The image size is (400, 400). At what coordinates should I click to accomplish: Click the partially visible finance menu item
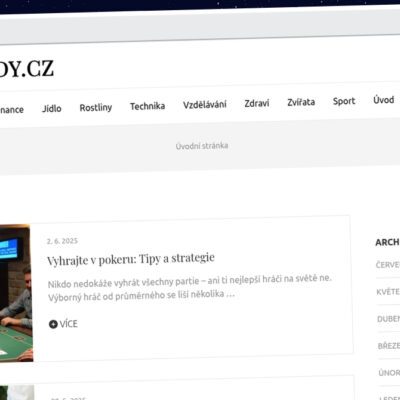[x=12, y=110]
